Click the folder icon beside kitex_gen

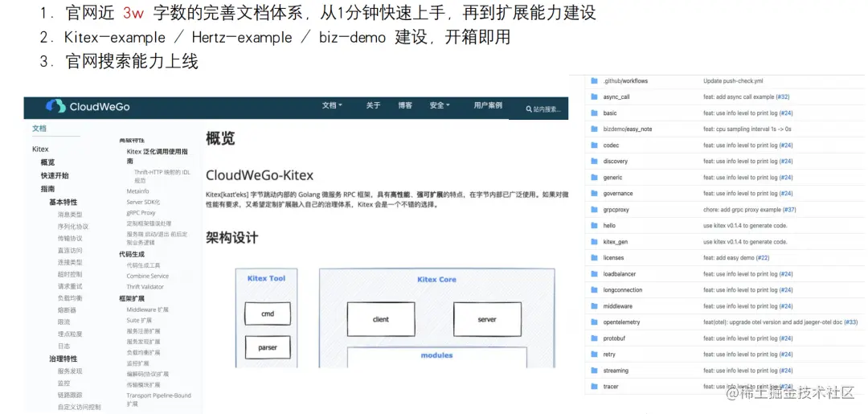pyautogui.click(x=594, y=242)
